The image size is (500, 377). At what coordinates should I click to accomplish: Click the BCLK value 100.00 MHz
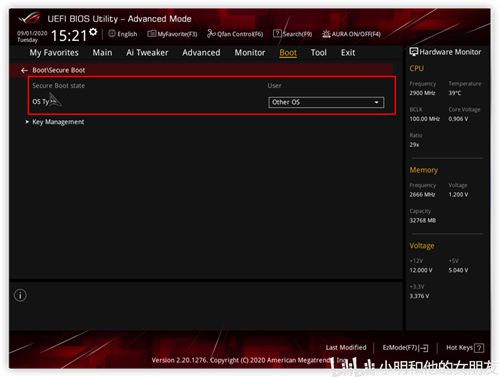tap(425, 119)
